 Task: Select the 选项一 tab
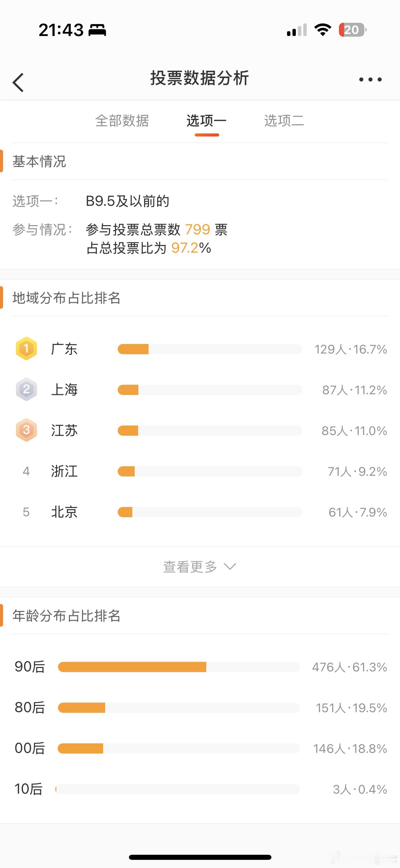point(207,121)
